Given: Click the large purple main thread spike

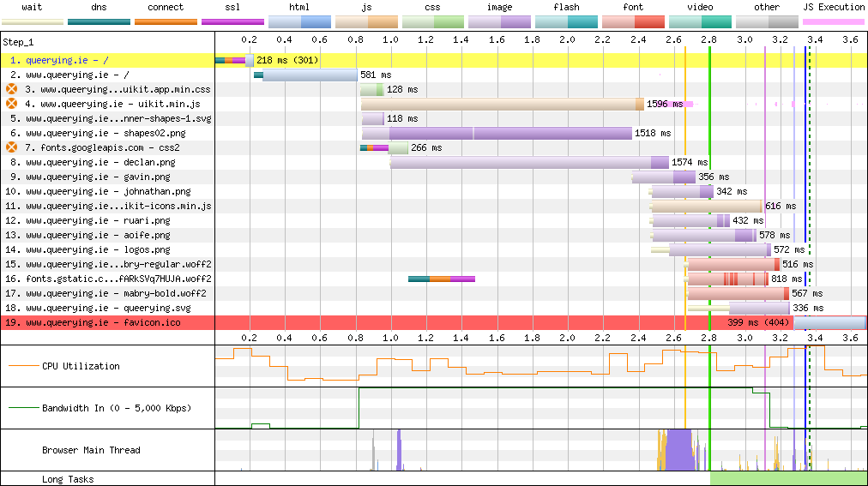Looking at the screenshot, I should pos(679,450).
